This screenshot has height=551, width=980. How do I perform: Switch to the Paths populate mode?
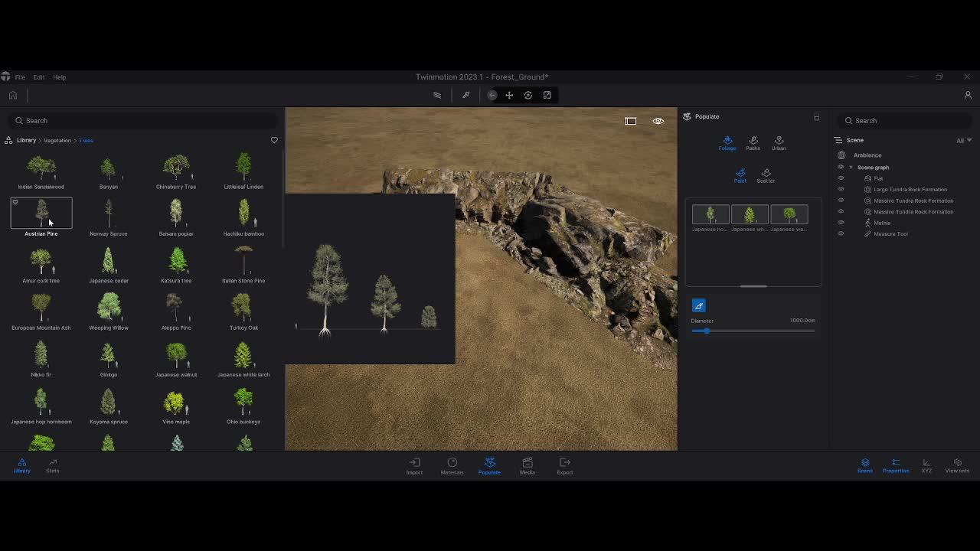coord(753,142)
